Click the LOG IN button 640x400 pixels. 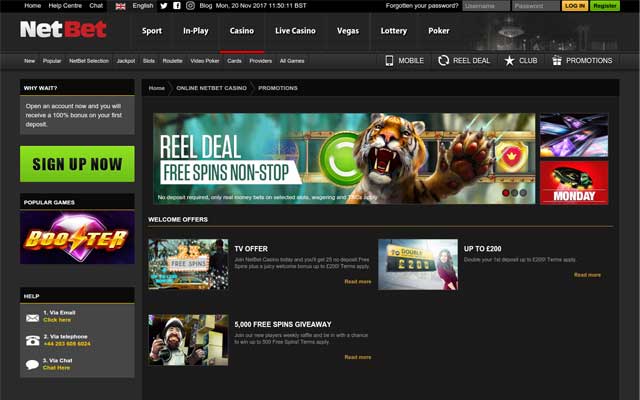click(575, 6)
